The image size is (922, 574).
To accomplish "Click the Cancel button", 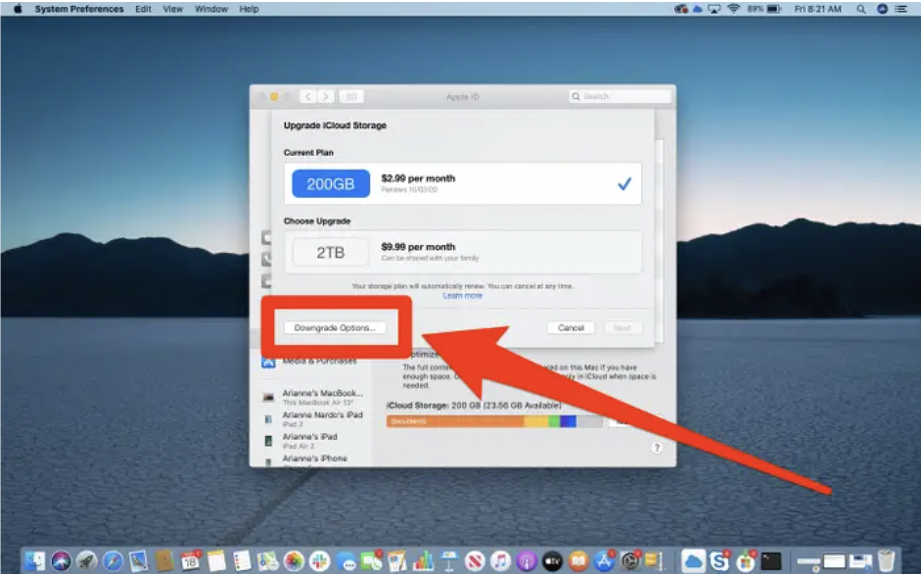I will 571,328.
